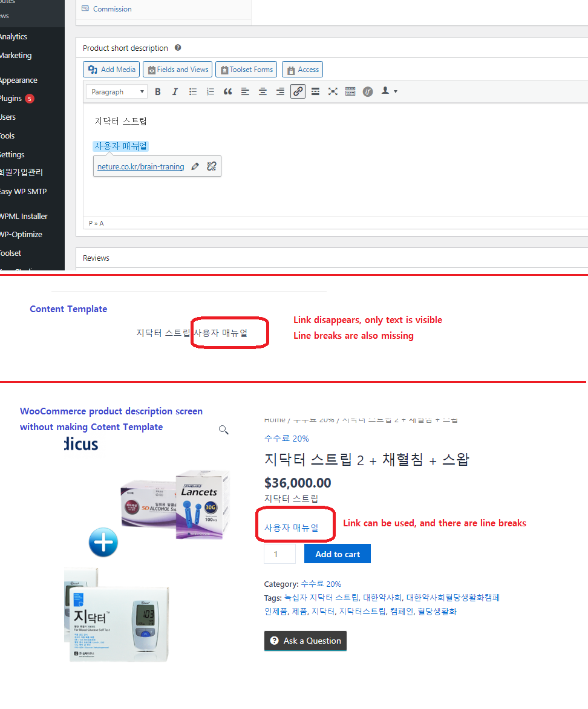Click the Add Media button
Image resolution: width=588 pixels, height=709 pixels.
pos(111,70)
